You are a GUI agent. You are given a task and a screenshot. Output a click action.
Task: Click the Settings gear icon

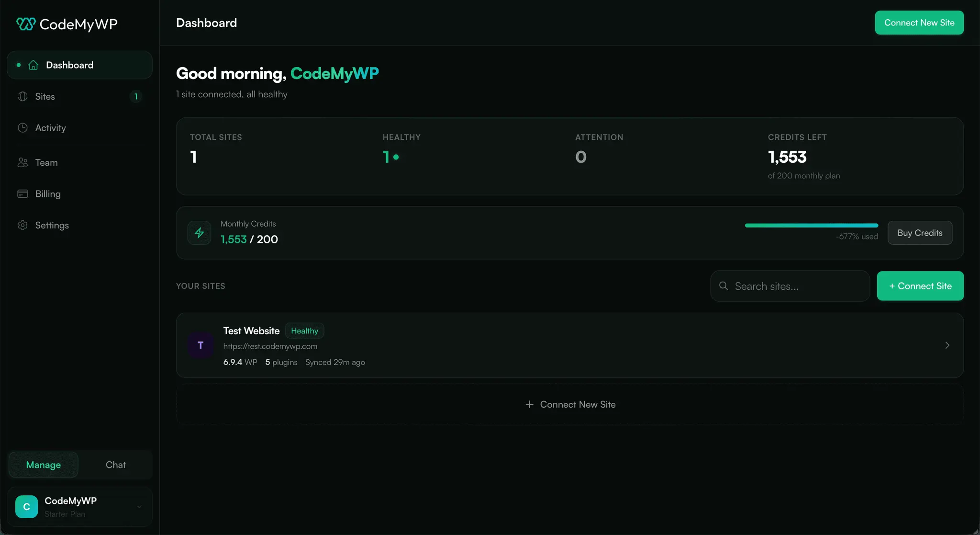point(22,225)
